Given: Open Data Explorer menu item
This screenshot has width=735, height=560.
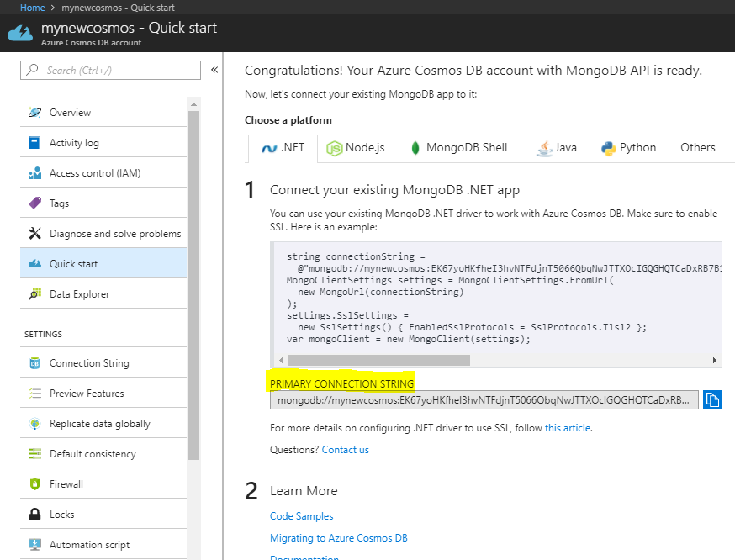Looking at the screenshot, I should [103, 293].
